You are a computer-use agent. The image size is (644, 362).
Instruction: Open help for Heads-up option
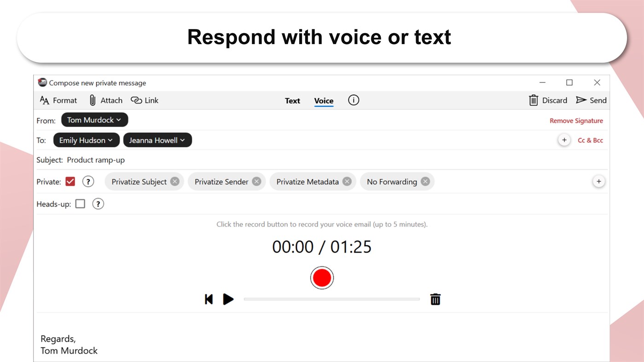pyautogui.click(x=98, y=203)
